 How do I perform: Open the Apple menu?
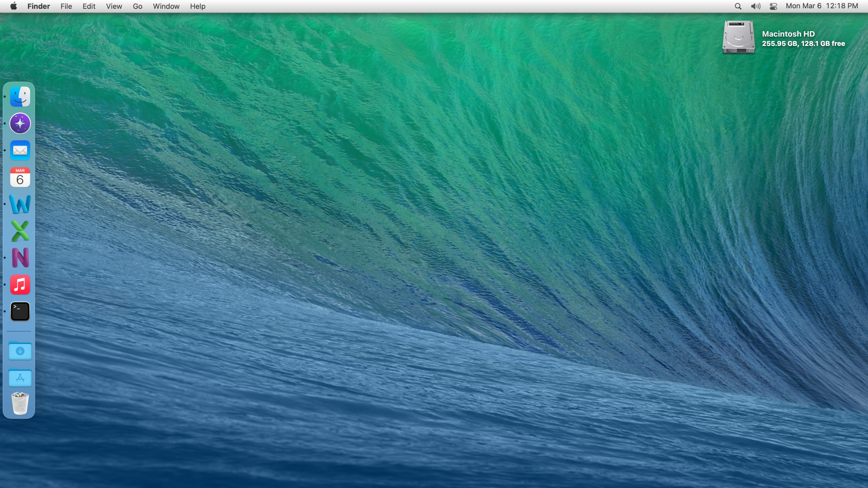pyautogui.click(x=13, y=6)
